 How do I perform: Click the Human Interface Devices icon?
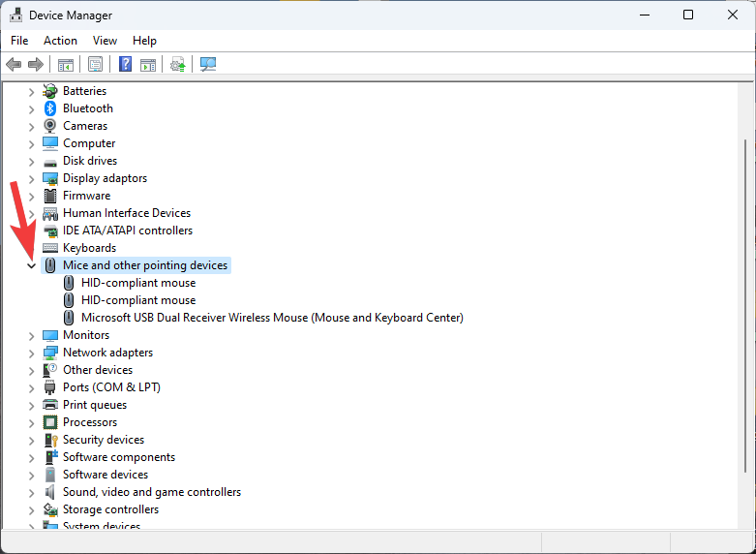(50, 213)
